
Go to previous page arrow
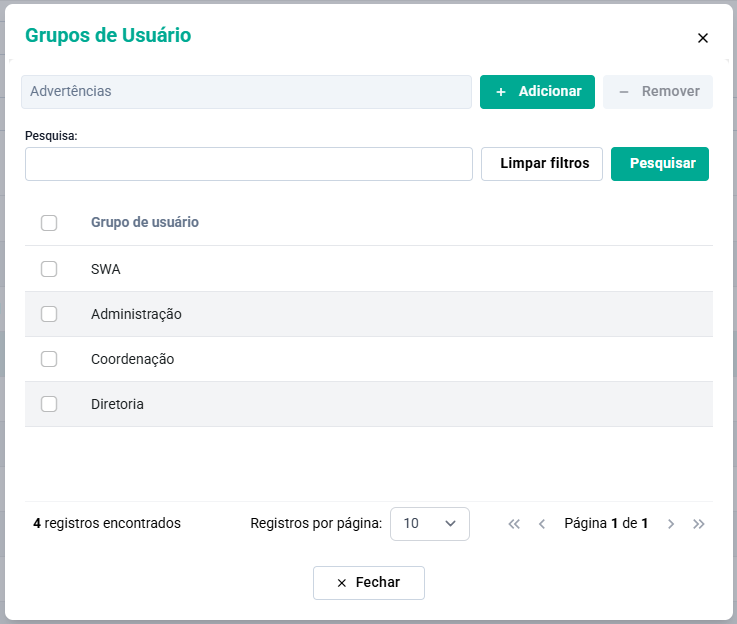click(x=542, y=524)
